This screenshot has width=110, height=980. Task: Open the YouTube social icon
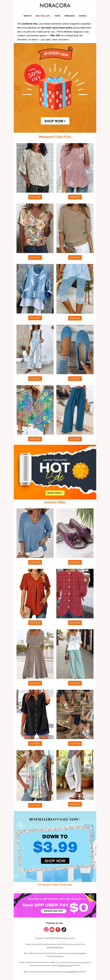[52, 929]
